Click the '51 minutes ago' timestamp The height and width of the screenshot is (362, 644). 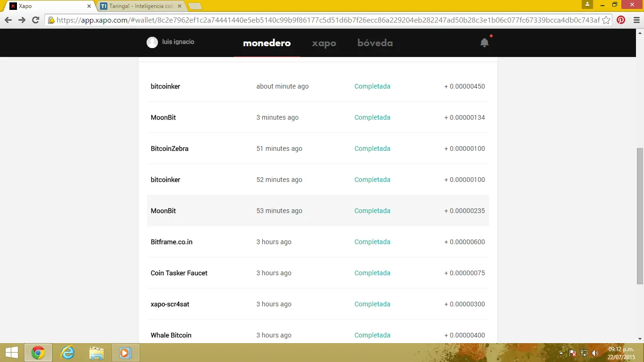279,148
